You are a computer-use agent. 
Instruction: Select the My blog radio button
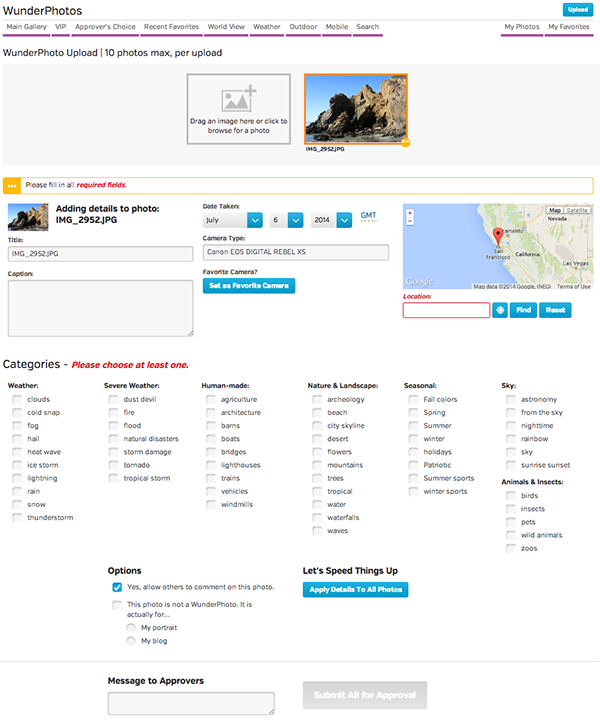point(131,641)
